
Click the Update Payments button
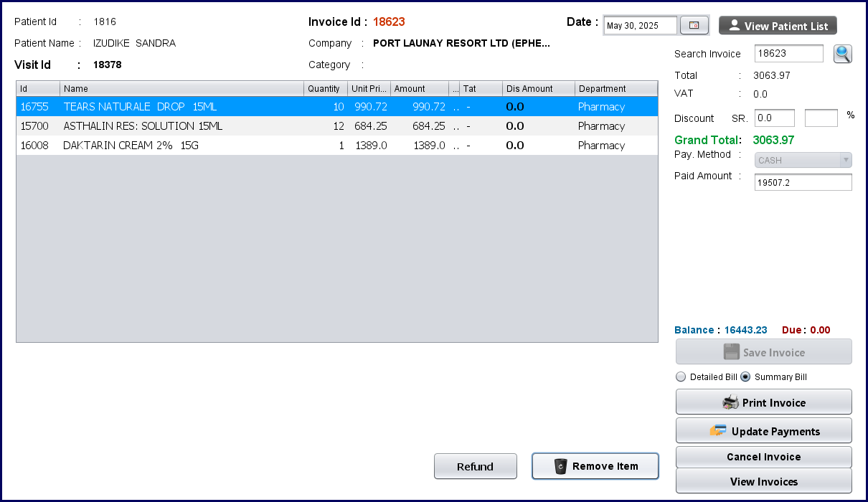(x=763, y=431)
